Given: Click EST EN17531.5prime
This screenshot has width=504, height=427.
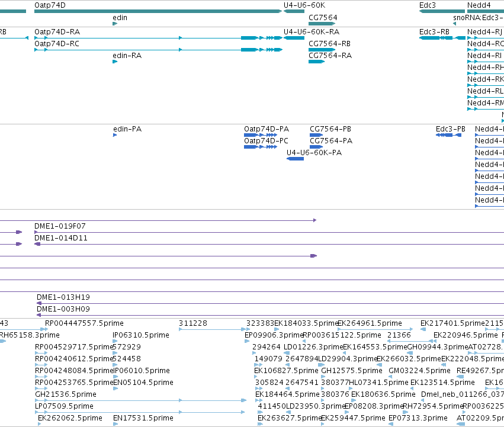Looking at the screenshot, I should click(143, 418).
